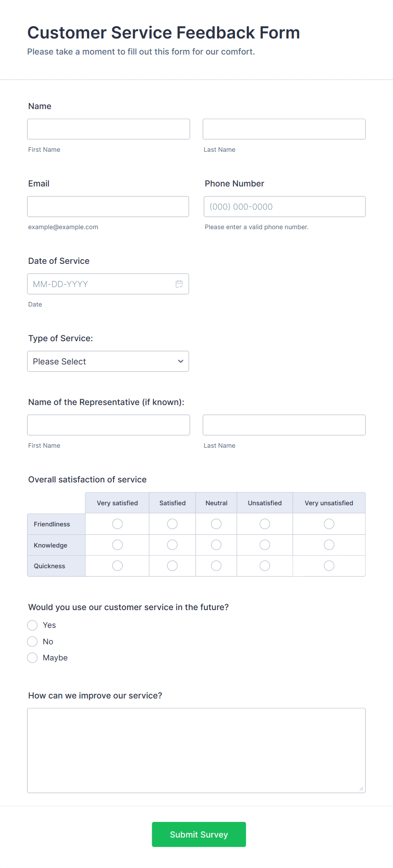Select Very satisfied for Friendliness
Image resolution: width=393 pixels, height=868 pixels.
pos(117,523)
